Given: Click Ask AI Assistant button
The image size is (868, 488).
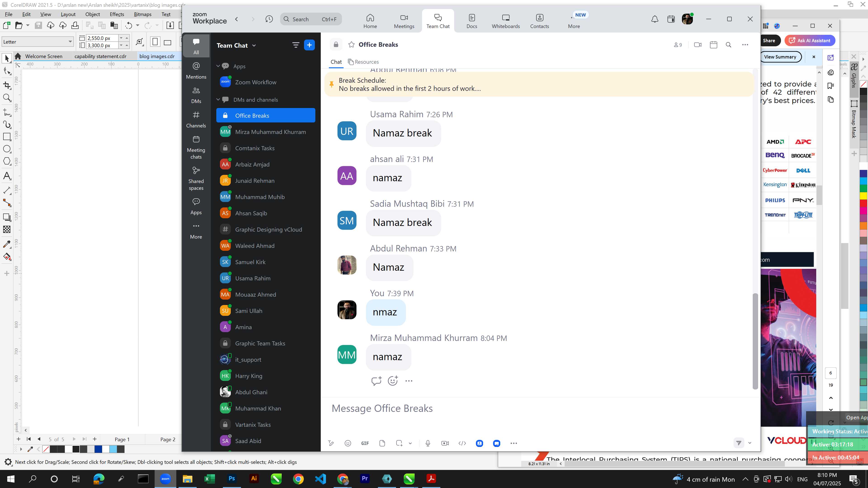Looking at the screenshot, I should click(810, 40).
